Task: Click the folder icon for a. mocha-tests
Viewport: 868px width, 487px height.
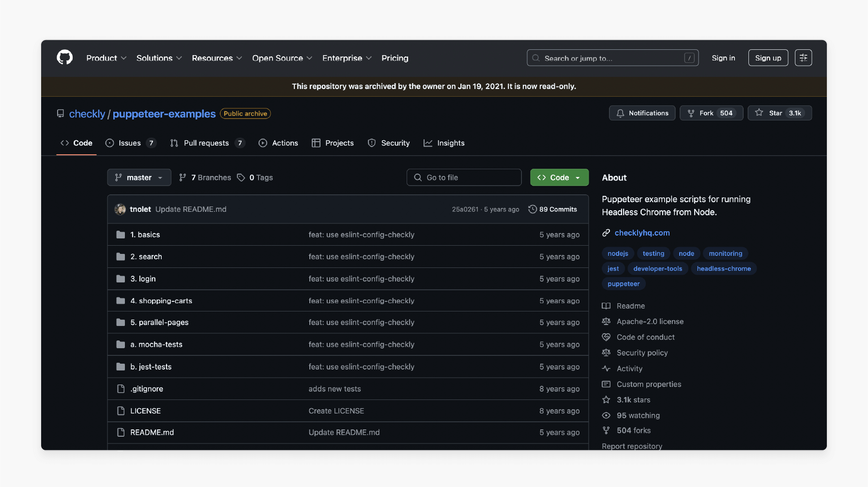Action: tap(121, 345)
